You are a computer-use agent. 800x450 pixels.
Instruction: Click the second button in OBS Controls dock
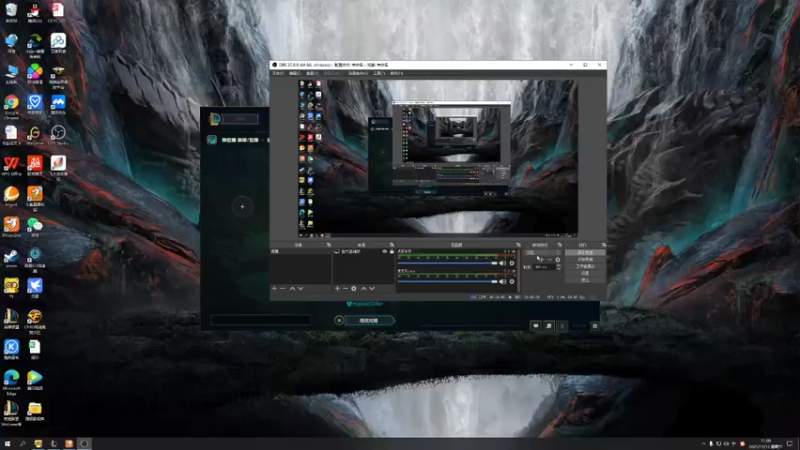point(585,260)
